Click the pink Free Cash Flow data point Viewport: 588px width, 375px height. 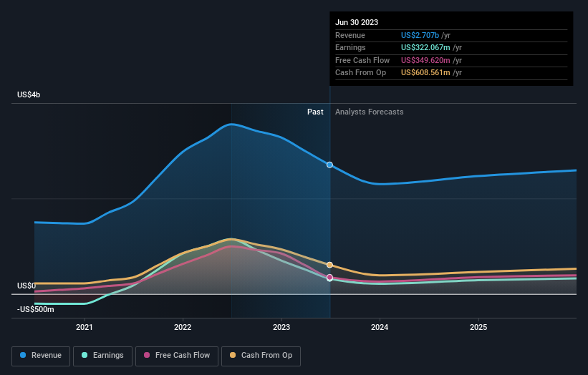click(329, 277)
